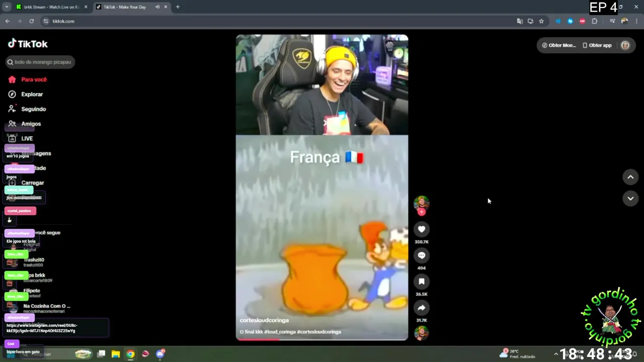Open a new browser tab
644x362 pixels.
point(178,7)
